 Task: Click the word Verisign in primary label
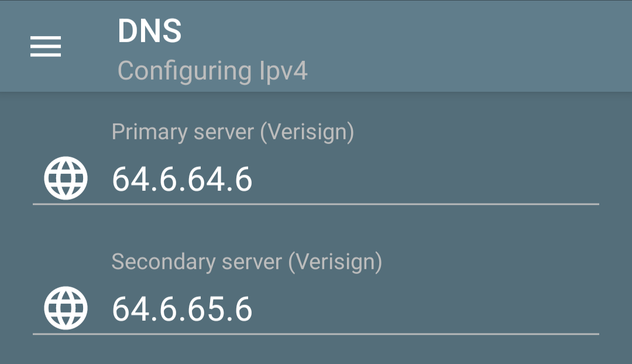click(x=307, y=132)
